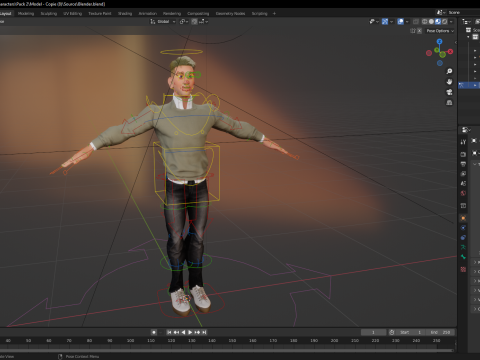The image size is (480, 360).
Task: Expand the Pose Options dropdown
Action: pos(440,31)
